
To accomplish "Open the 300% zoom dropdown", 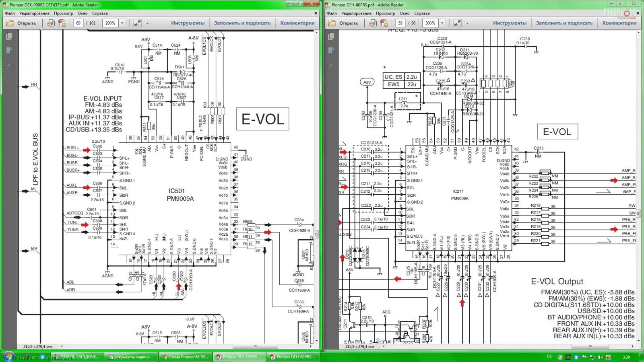I will click(442, 23).
